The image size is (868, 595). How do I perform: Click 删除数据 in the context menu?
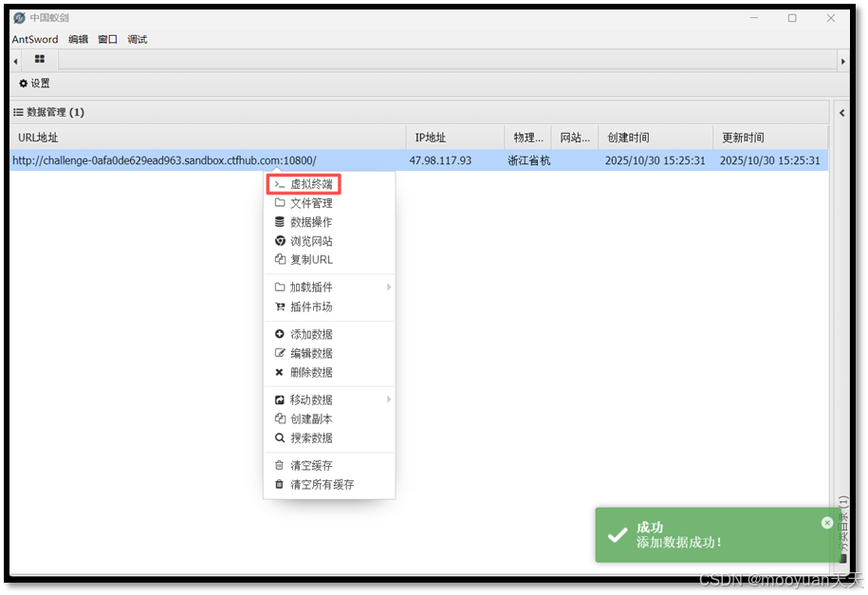[x=311, y=372]
